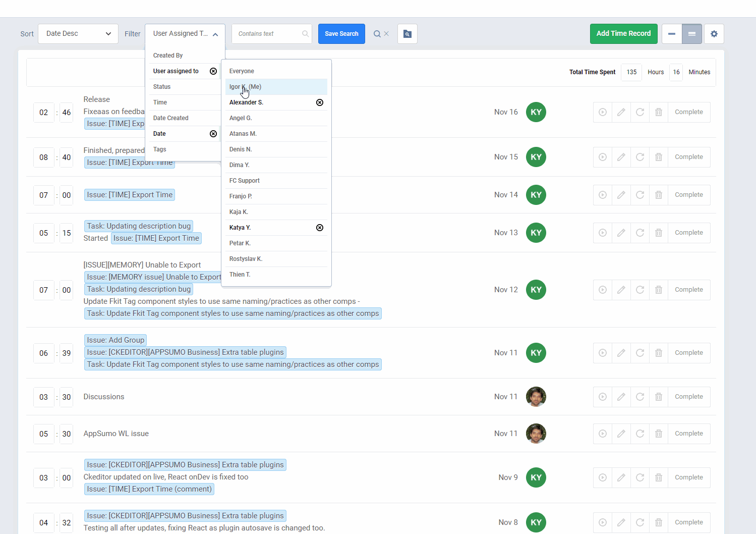Viewport: 756px width, 534px height.
Task: Select Atanas M. in user list
Action: 276,134
